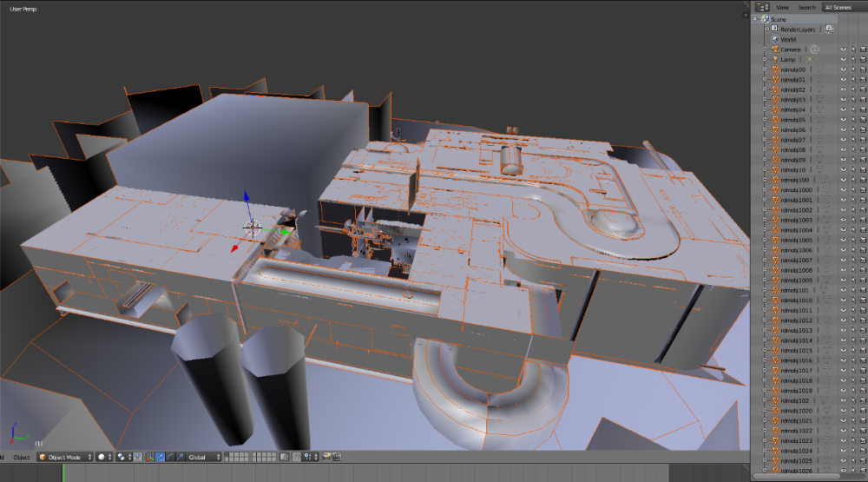Open the outliner View menu
This screenshot has height=482, width=868.
(x=782, y=7)
